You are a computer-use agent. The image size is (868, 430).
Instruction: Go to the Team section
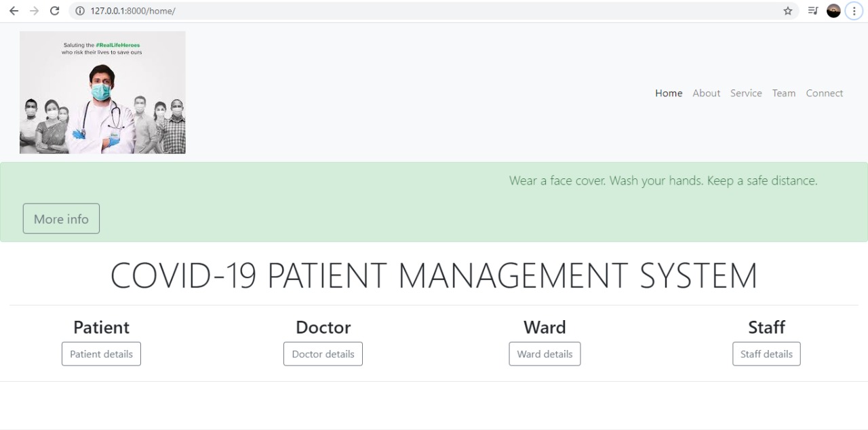pos(784,93)
